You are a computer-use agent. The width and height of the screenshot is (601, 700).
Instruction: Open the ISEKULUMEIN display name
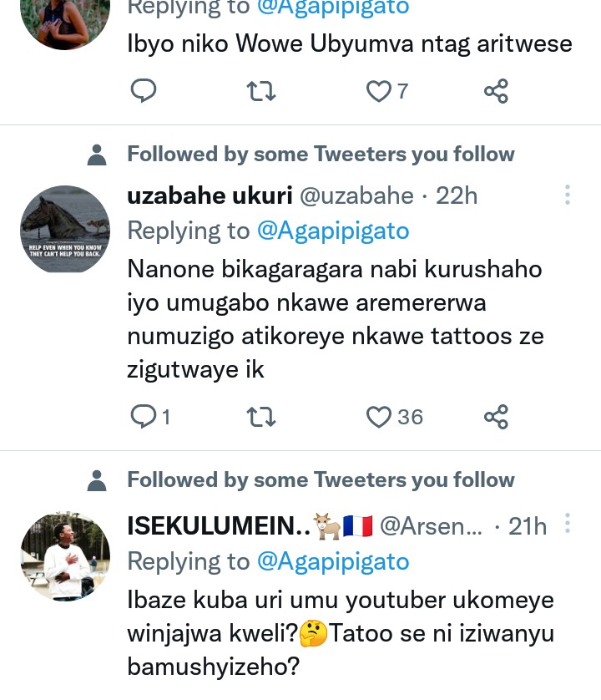[x=219, y=525]
